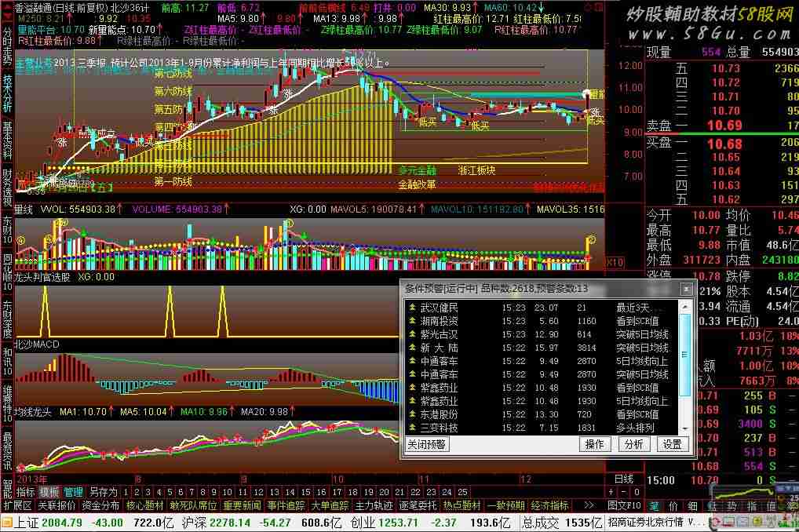Open the 关联报价 tab

click(57, 505)
